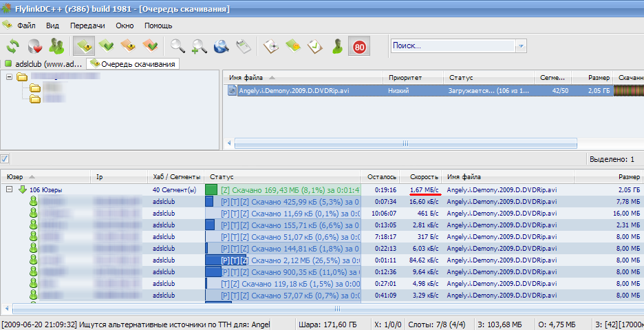This screenshot has height=330, width=644.
Task: Click the transfers pane horizontal scrollbar thumb
Action: [337, 309]
